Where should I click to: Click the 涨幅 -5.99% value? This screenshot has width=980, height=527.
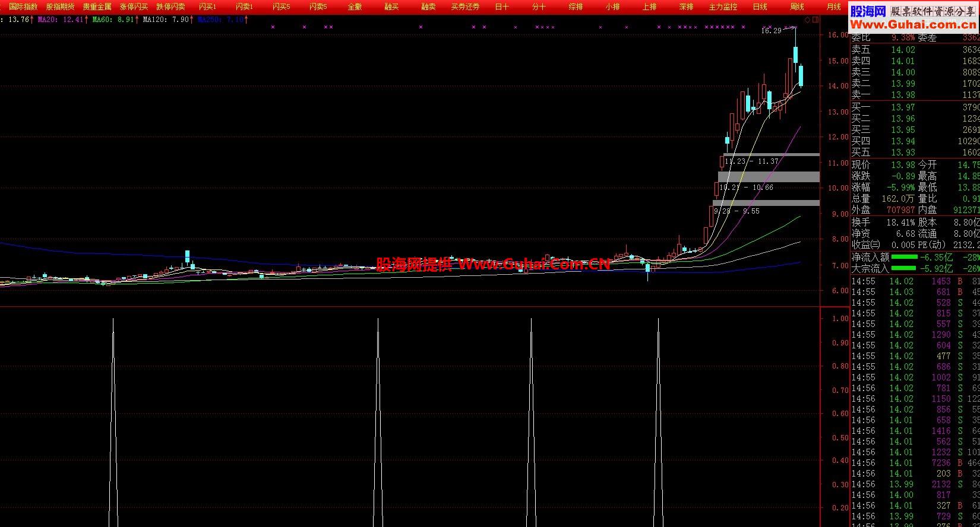[900, 188]
